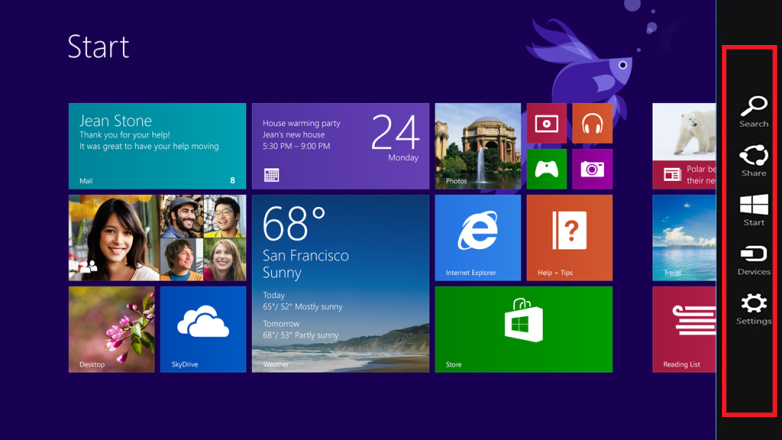This screenshot has width=782, height=440.
Task: Click the mail unread count 8
Action: pos(232,181)
